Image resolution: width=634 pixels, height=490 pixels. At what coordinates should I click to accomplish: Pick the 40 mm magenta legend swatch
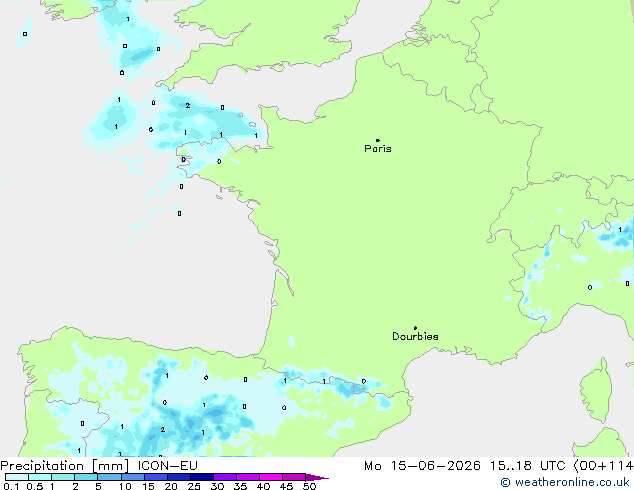[271, 477]
